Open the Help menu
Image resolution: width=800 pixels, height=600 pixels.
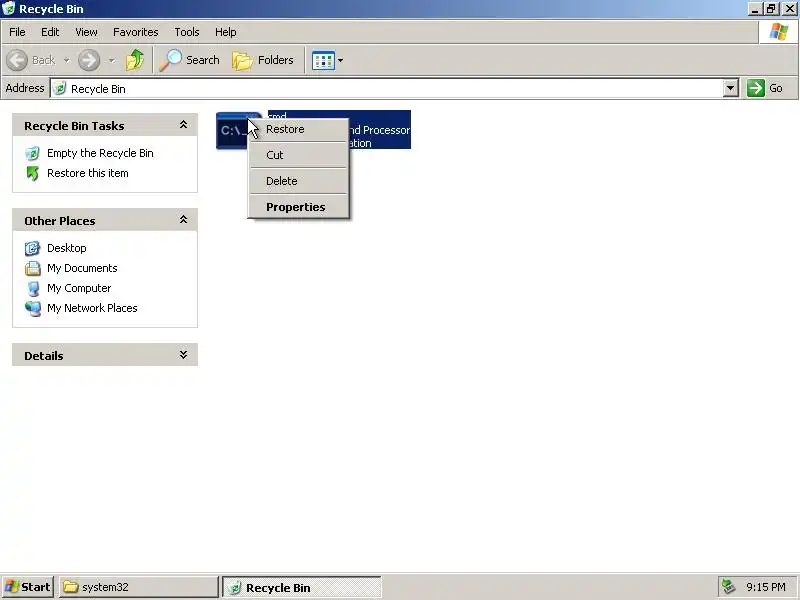tap(226, 32)
